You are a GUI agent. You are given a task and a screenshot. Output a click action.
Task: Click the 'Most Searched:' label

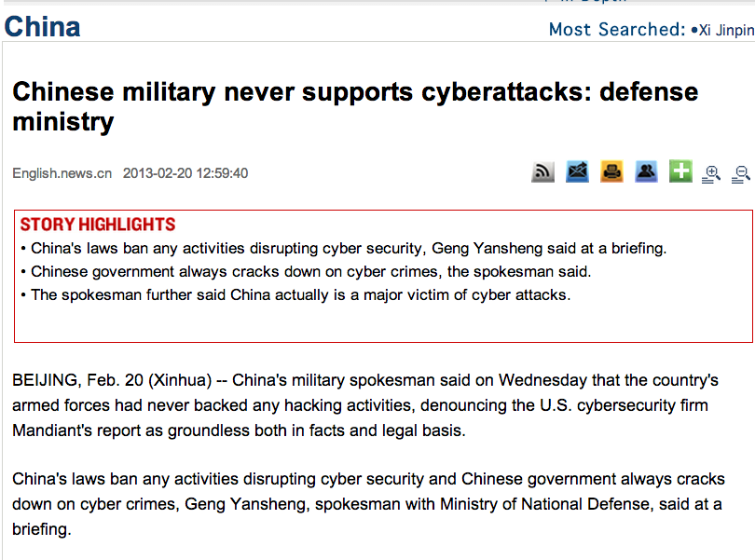pyautogui.click(x=617, y=30)
